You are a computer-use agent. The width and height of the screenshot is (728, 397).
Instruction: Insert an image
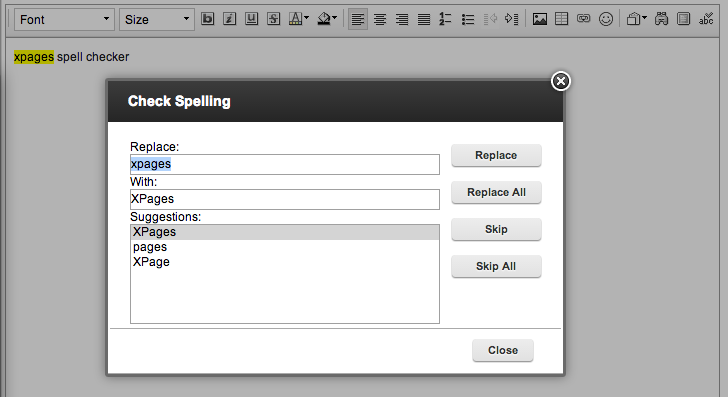[540, 19]
